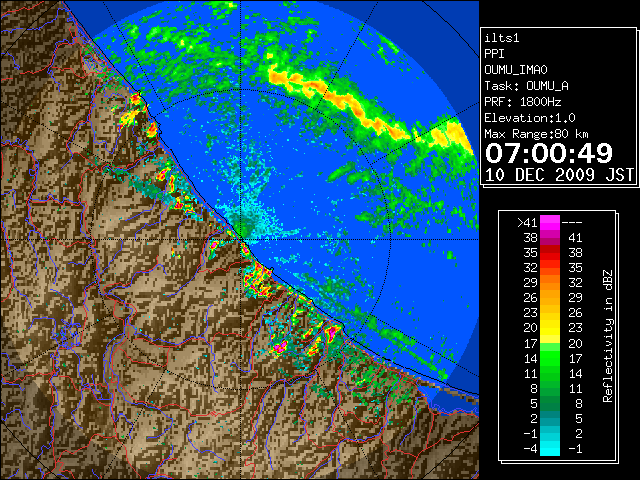
Task: Pick the red swatch beside '35'
Action: [x=550, y=253]
